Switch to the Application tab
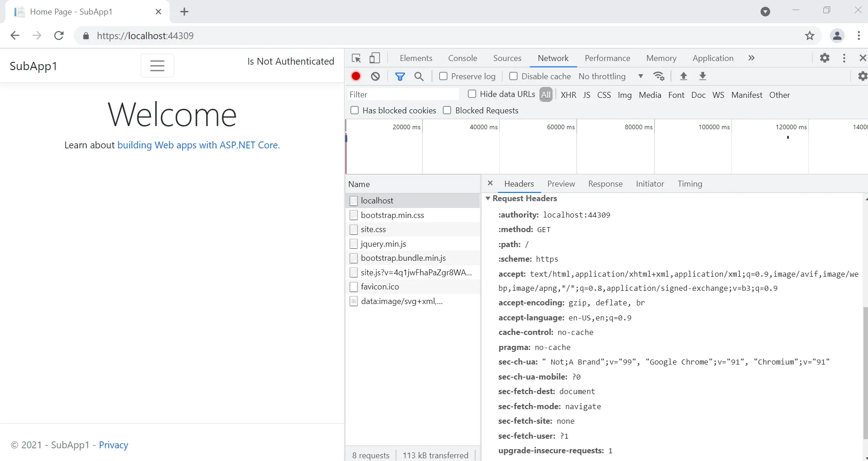This screenshot has width=868, height=461. click(x=713, y=58)
